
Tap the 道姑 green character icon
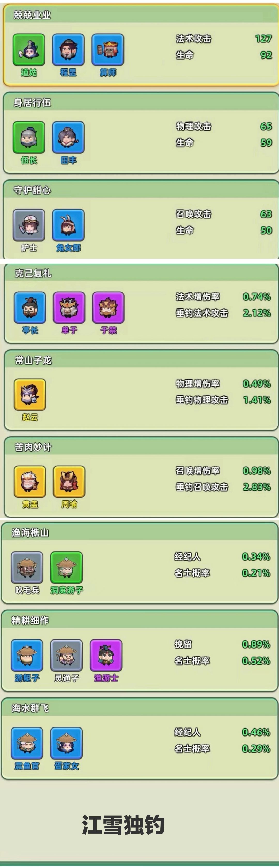(29, 50)
